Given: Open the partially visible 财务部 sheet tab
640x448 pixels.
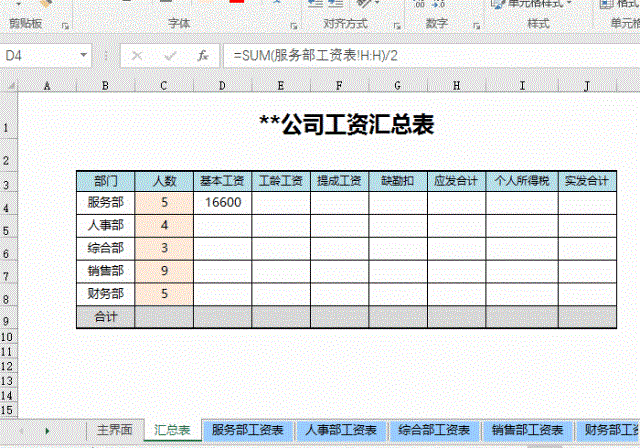Looking at the screenshot, I should coord(608,430).
